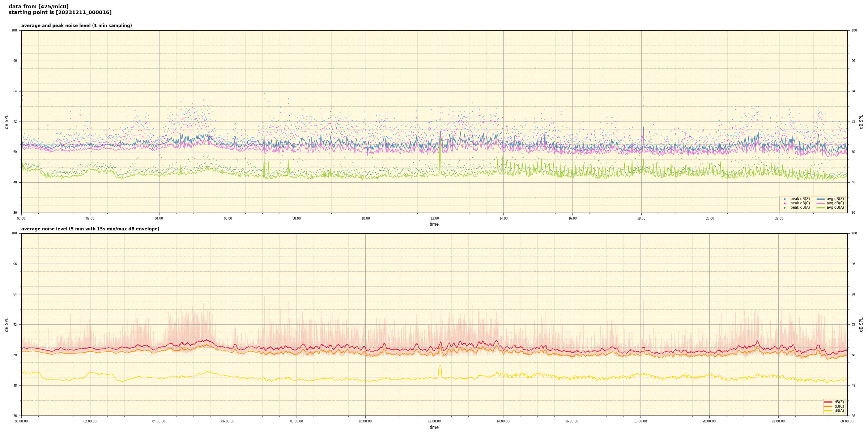Click the yellow dB(A) swatch in lower legend

click(828, 410)
